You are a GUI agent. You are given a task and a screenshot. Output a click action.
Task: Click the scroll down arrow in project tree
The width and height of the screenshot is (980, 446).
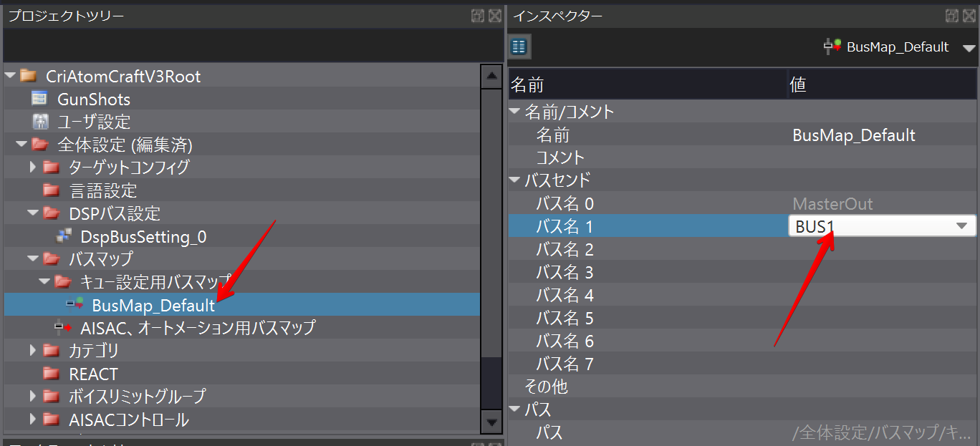[x=491, y=423]
